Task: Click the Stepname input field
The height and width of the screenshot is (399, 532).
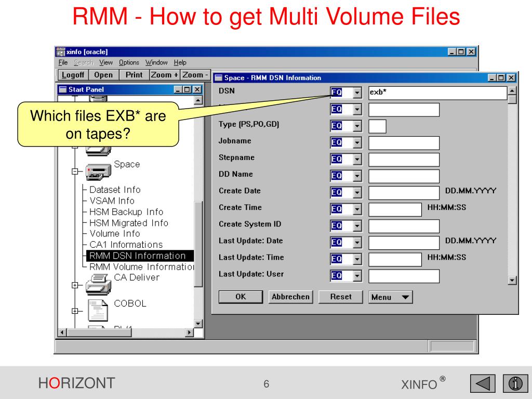Action: (x=404, y=159)
